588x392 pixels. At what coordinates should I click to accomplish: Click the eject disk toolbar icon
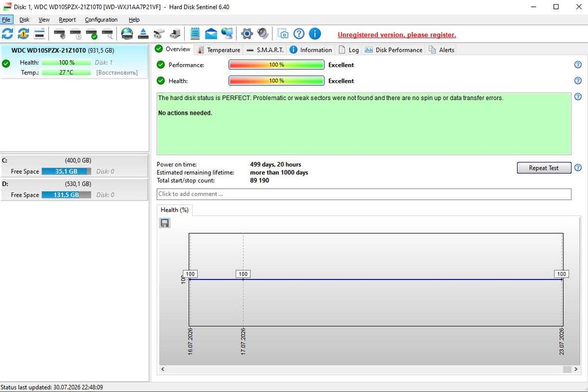[143, 34]
